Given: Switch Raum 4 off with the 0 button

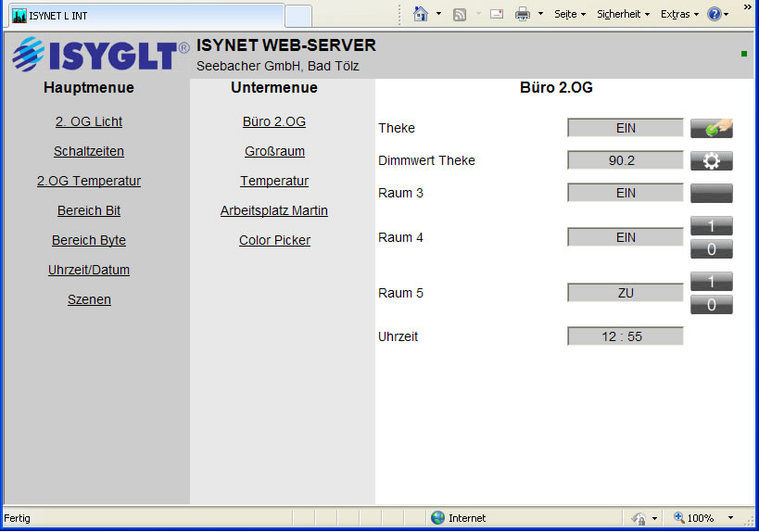Looking at the screenshot, I should [x=711, y=248].
